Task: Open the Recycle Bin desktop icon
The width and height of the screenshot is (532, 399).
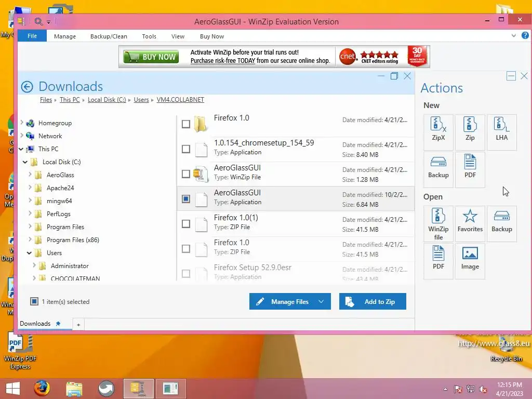Action: [x=506, y=348]
